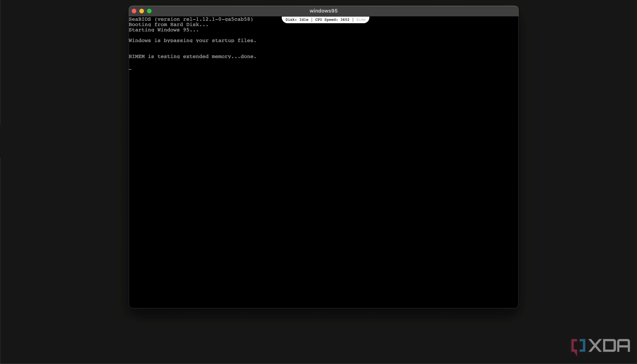Screen dimensions: 637x364
Task: Click the SeaBIOS version line
Action: (191, 19)
